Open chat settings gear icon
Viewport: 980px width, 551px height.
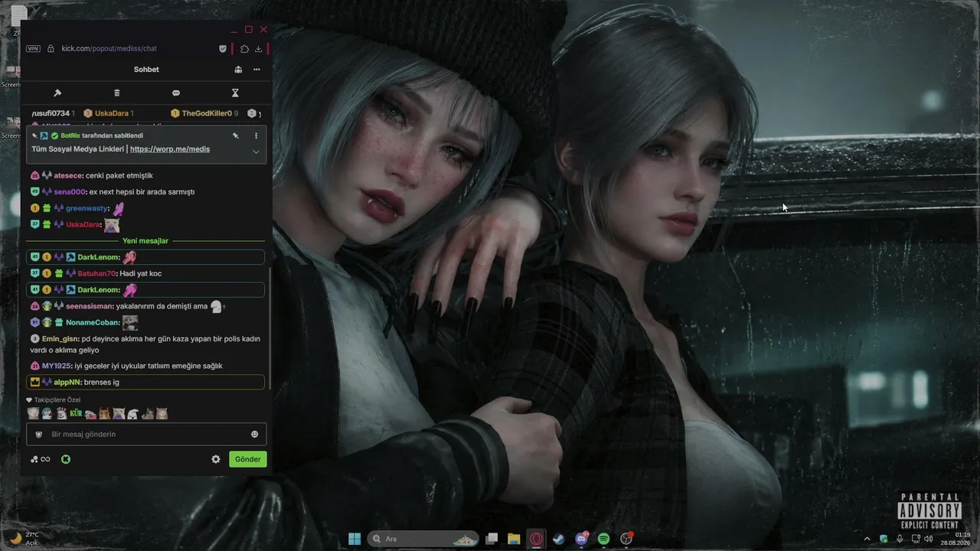point(216,459)
